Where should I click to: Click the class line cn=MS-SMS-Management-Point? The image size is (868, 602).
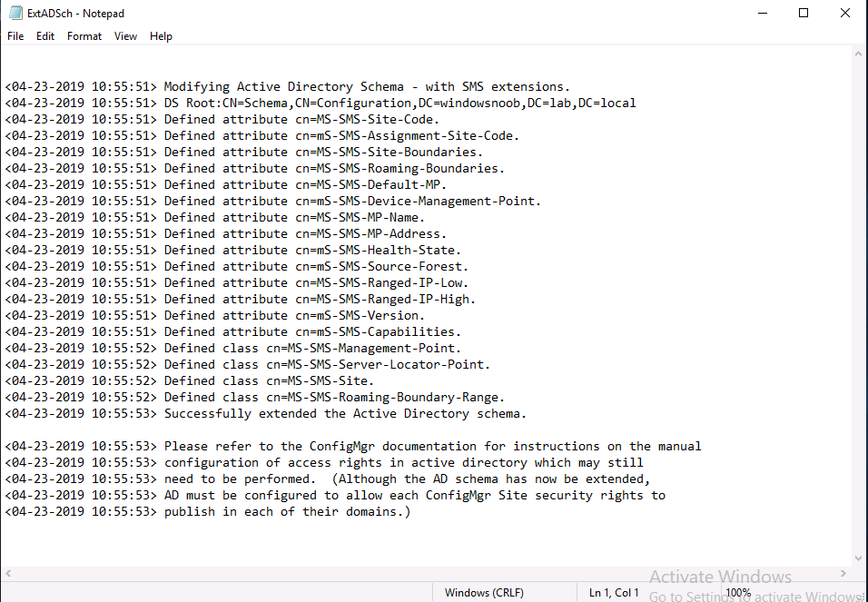pyautogui.click(x=233, y=349)
